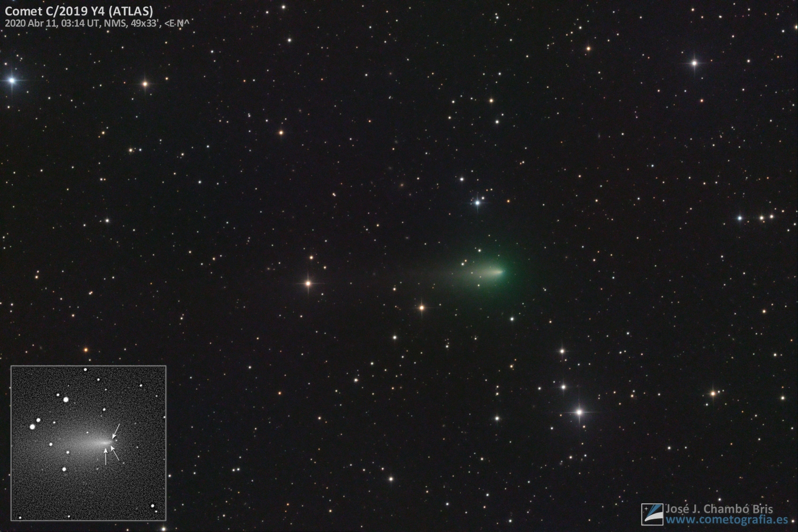Screen dimensions: 798x532
Task: Click the blue star directly above the comet
Action: (x=477, y=202)
